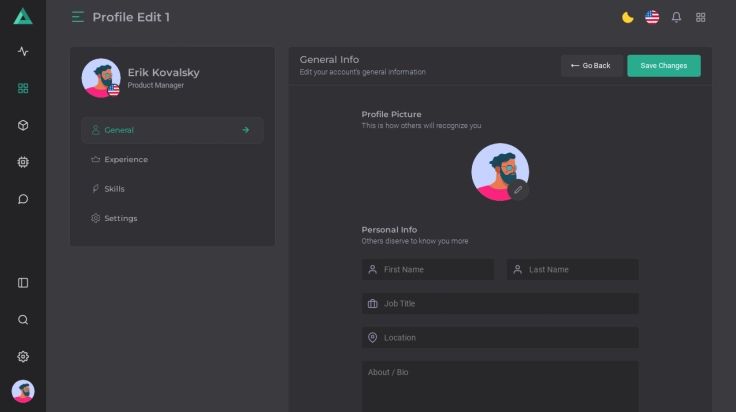Open search from the sidebar magnifier icon
The width and height of the screenshot is (736, 412).
coord(23,320)
